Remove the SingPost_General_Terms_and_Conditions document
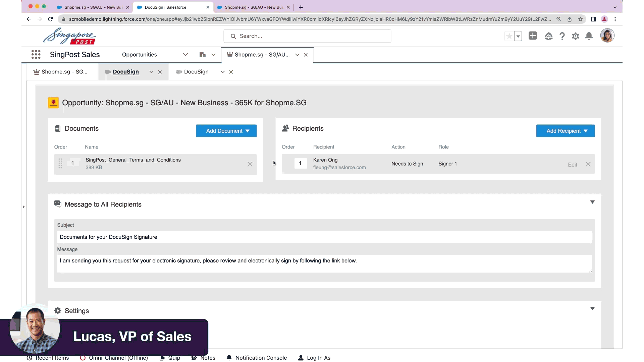This screenshot has width=644, height=362. tap(250, 164)
